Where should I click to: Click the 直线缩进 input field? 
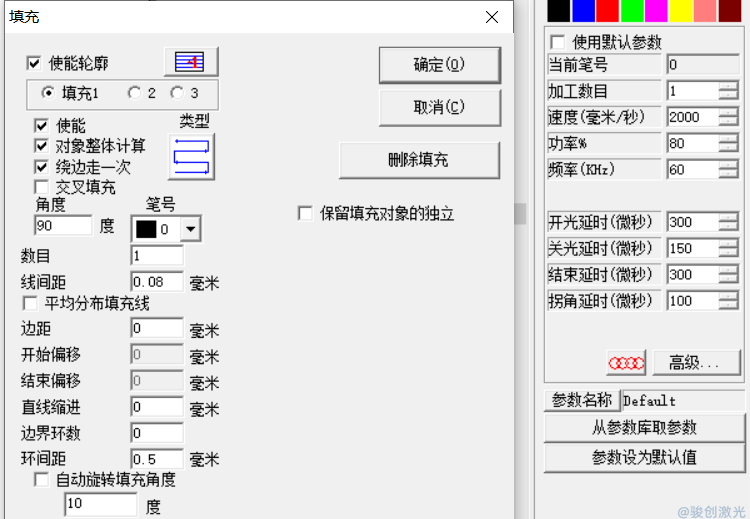pos(157,407)
